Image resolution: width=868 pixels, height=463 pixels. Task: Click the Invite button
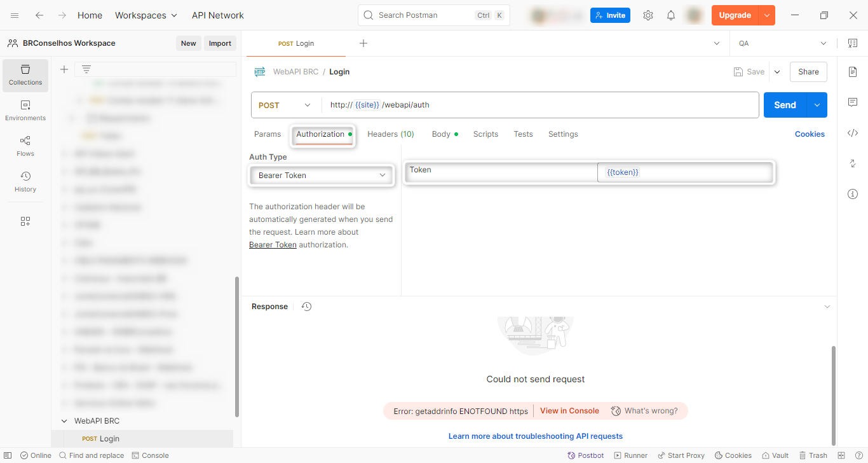click(610, 15)
